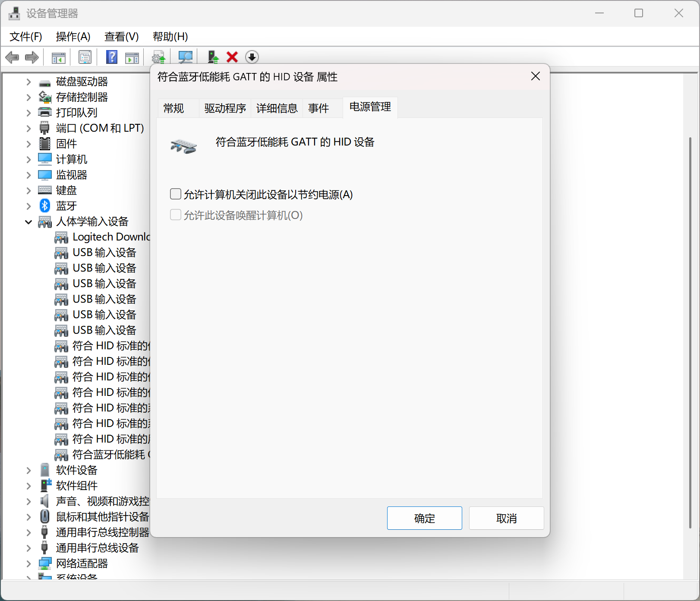Viewport: 700px width, 601px height.
Task: Click the update driver toolbar icon
Action: (x=213, y=57)
